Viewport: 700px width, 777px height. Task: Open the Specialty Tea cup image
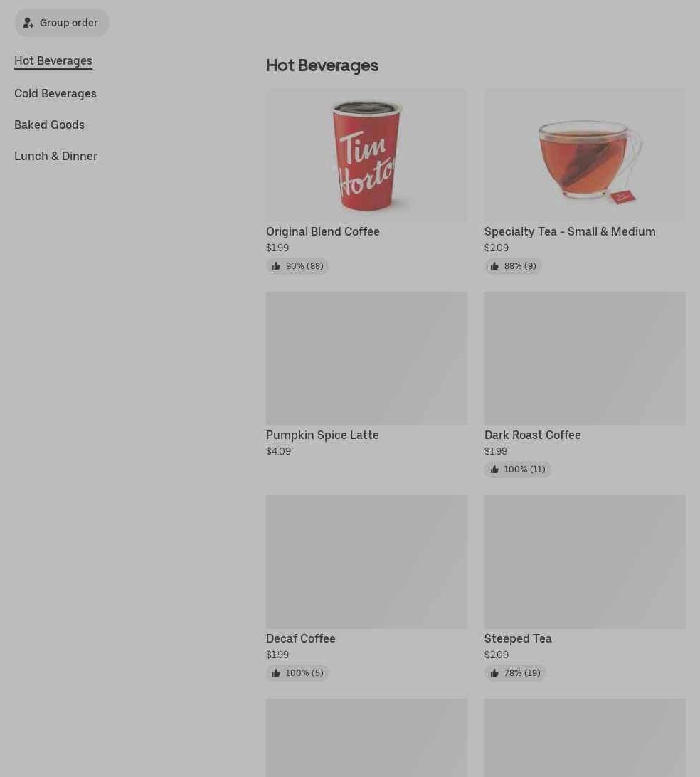pos(585,155)
